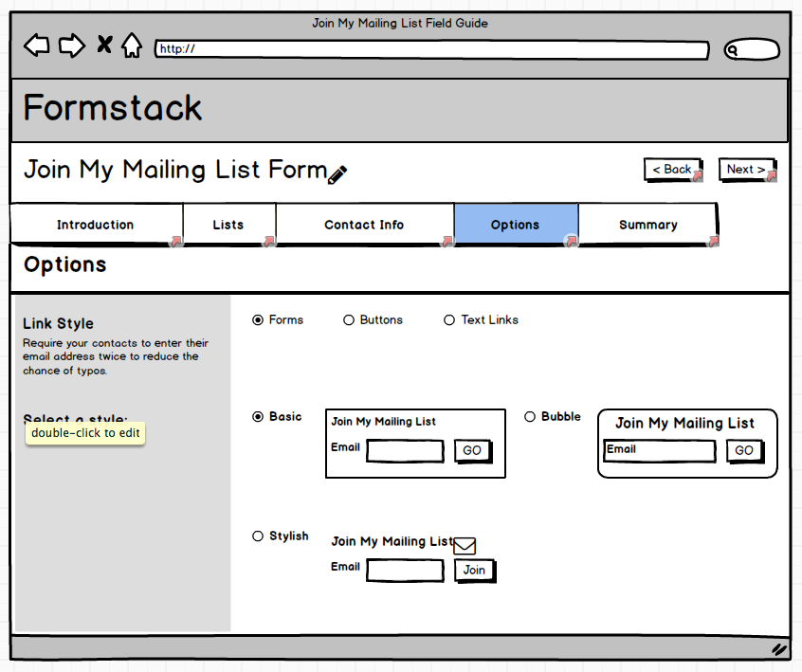Click the browser search field
The image size is (802, 672).
[x=752, y=49]
